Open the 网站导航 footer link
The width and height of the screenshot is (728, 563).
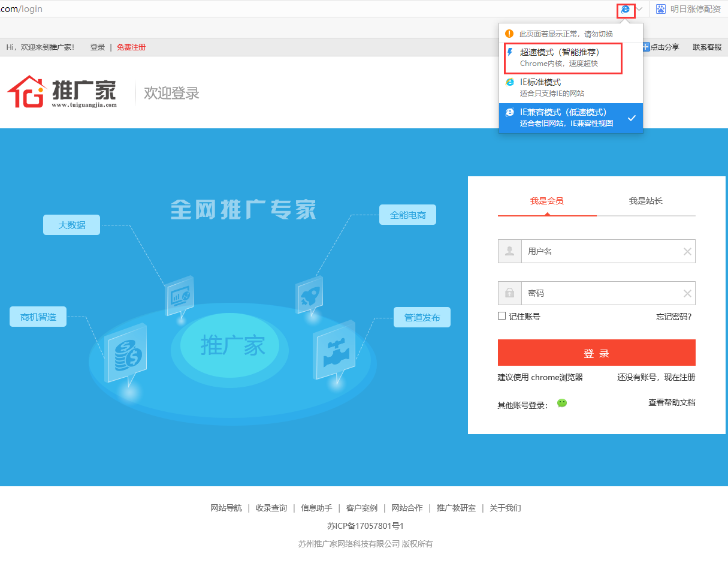pos(226,508)
